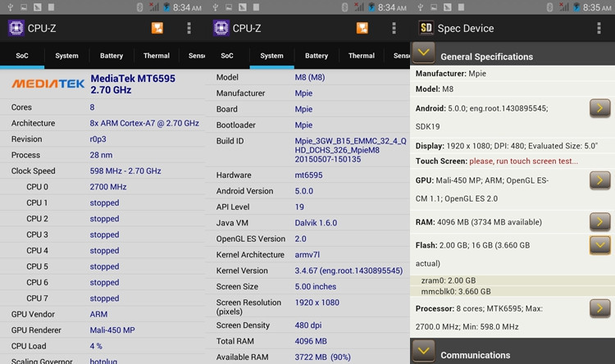This screenshot has width=615, height=364.
Task: Collapse the Flash storage details dropdown
Action: (x=599, y=244)
